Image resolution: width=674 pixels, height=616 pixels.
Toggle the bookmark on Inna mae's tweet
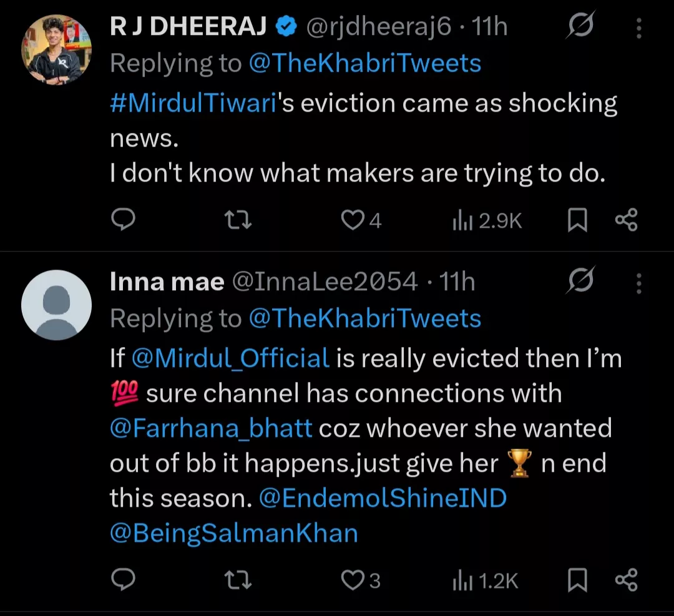click(x=577, y=580)
